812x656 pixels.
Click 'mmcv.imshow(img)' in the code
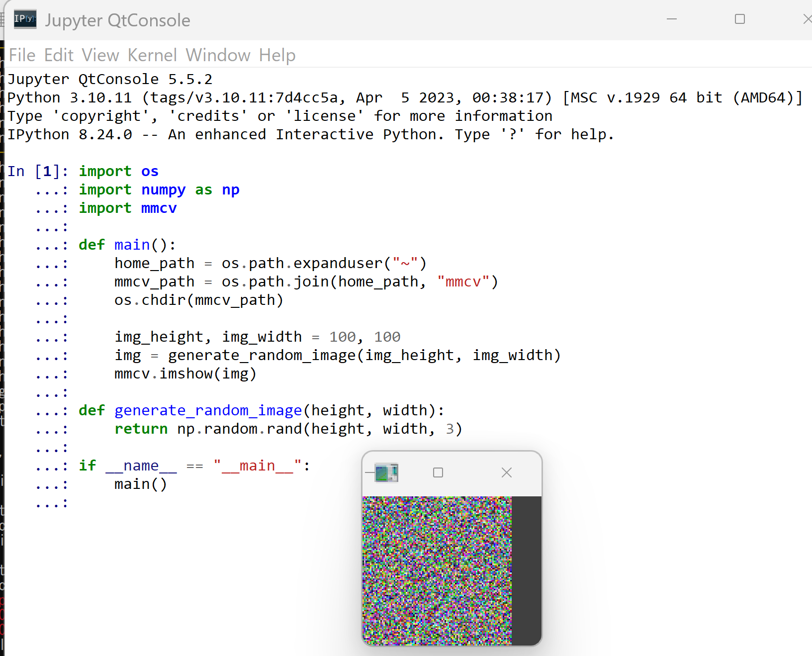click(185, 374)
